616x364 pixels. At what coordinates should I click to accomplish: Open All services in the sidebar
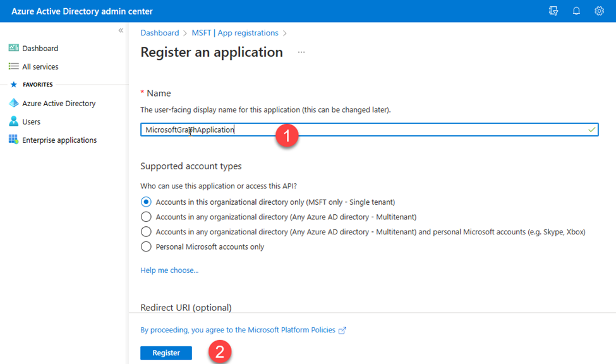40,67
